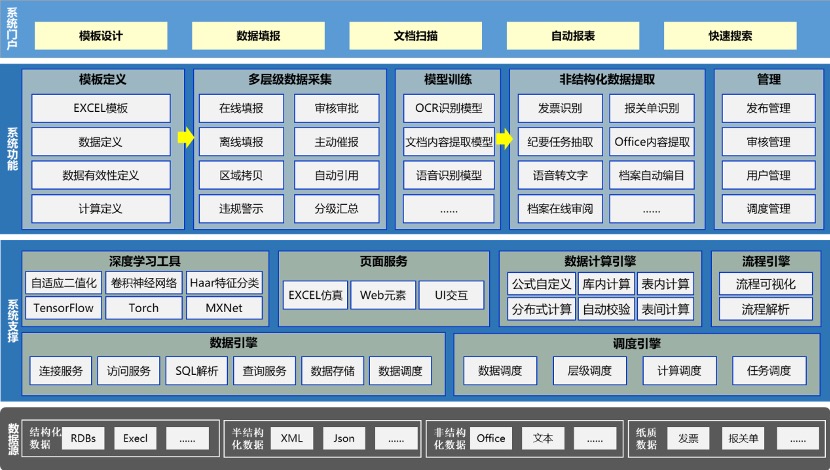830x470 pixels.
Task: Click the 表间计算 box
Action: point(666,309)
